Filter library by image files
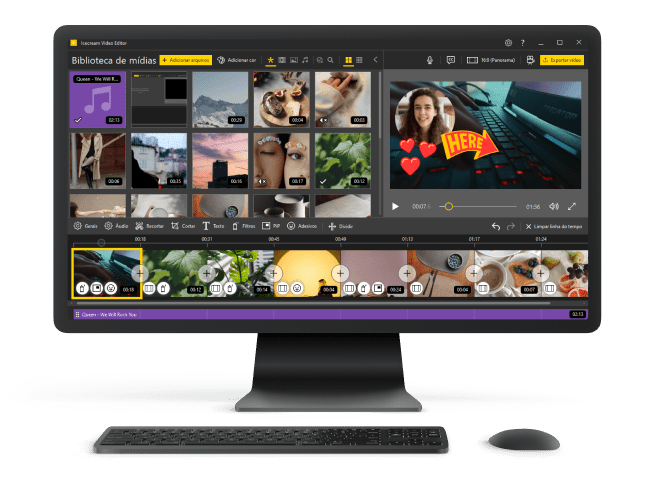The width and height of the screenshot is (655, 480). coord(294,60)
